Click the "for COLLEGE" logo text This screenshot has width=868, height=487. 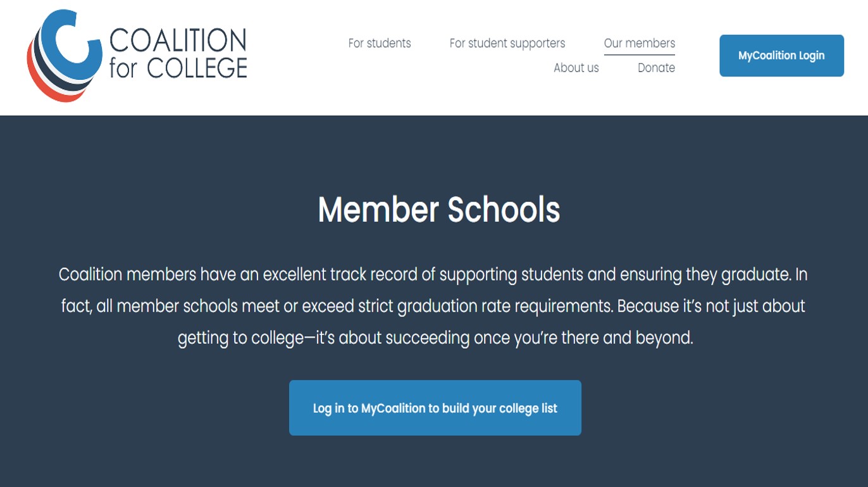(178, 68)
